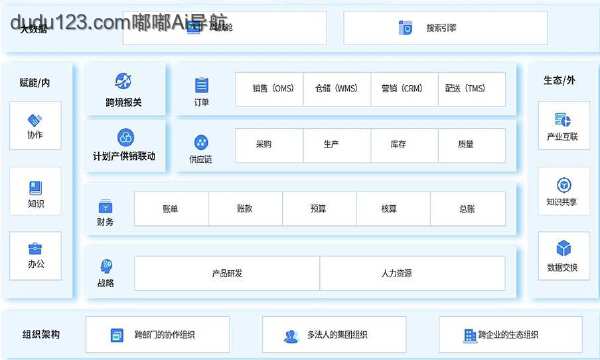Open the 财务 finance icon
Screen dimensions: 600x360
click(x=106, y=207)
